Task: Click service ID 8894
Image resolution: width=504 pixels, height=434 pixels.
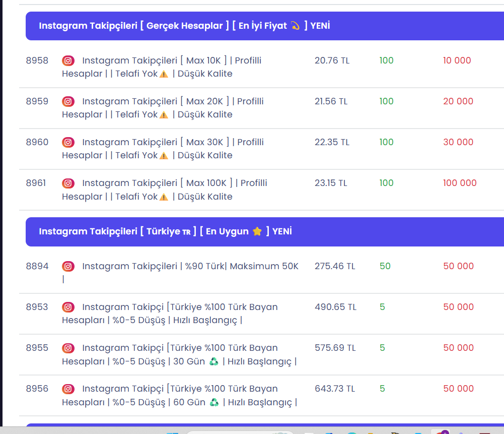Action: [x=37, y=266]
